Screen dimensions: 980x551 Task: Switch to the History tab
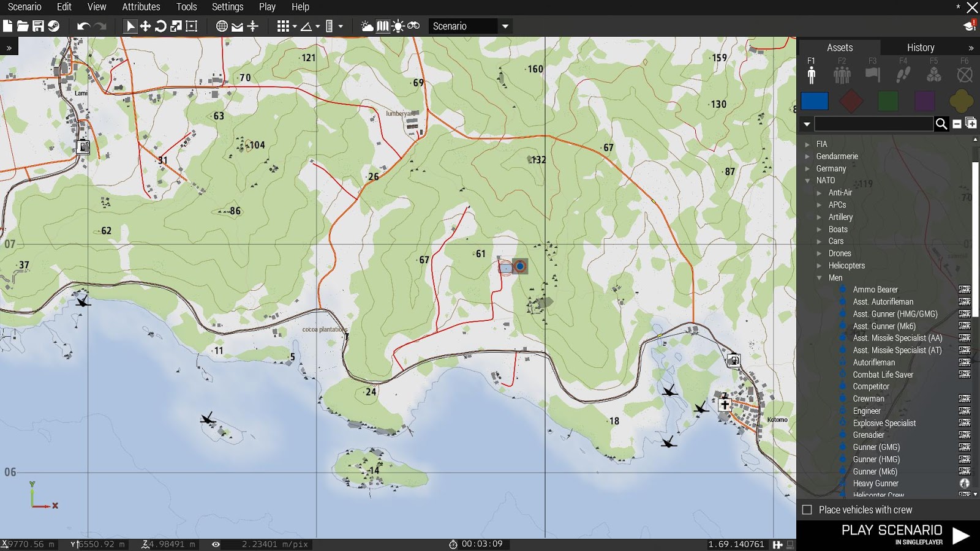(x=920, y=47)
